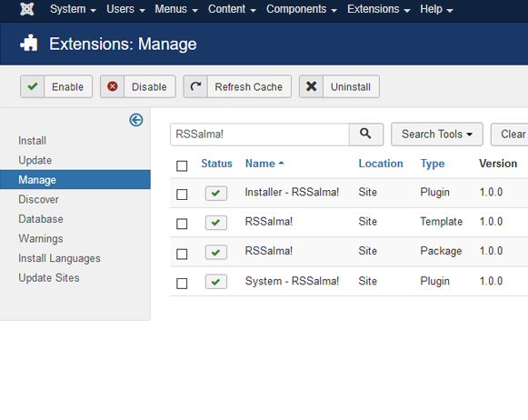Open the Users dropdown menu
Image resolution: width=528 pixels, height=420 pixels.
click(125, 9)
